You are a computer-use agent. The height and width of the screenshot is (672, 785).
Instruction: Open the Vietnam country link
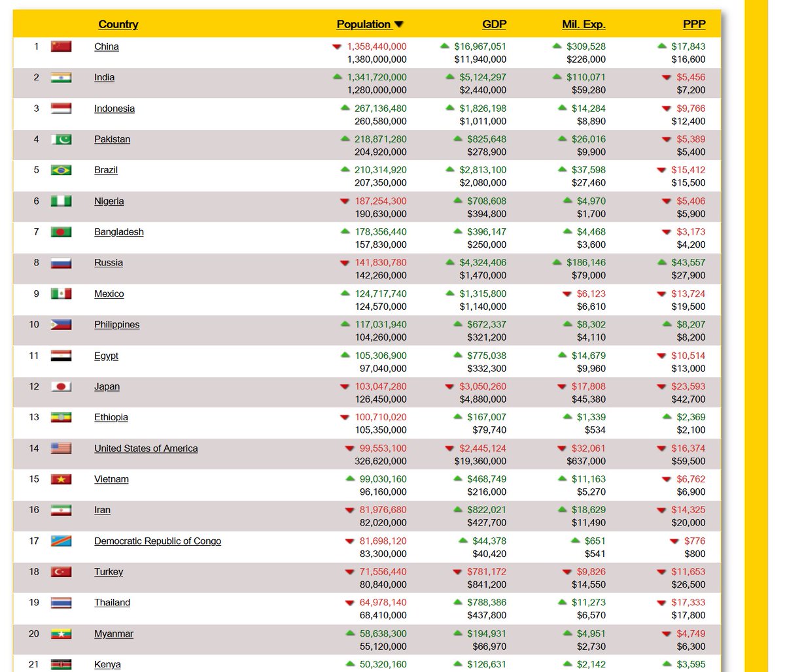point(111,479)
